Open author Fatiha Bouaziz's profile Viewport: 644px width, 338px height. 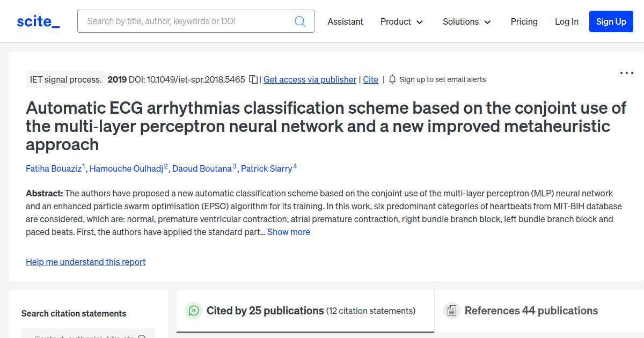click(x=54, y=168)
